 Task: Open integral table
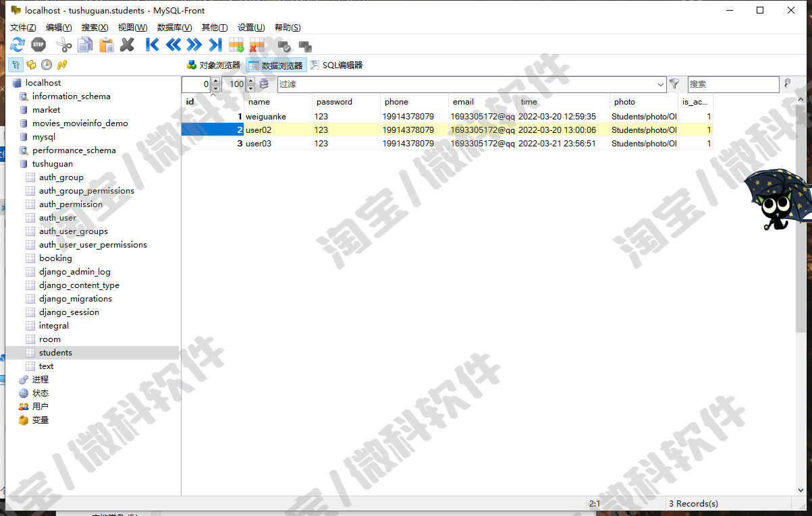[54, 326]
